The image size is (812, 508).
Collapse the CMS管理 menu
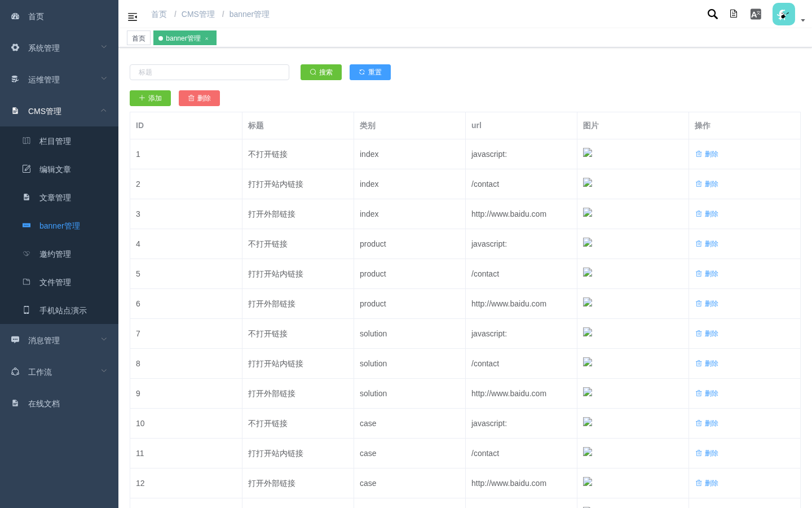pos(59,111)
